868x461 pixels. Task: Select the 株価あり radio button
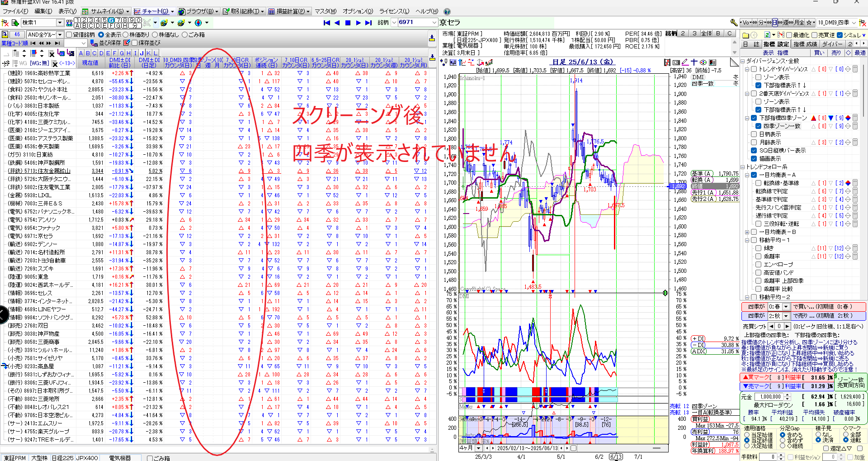click(x=126, y=35)
